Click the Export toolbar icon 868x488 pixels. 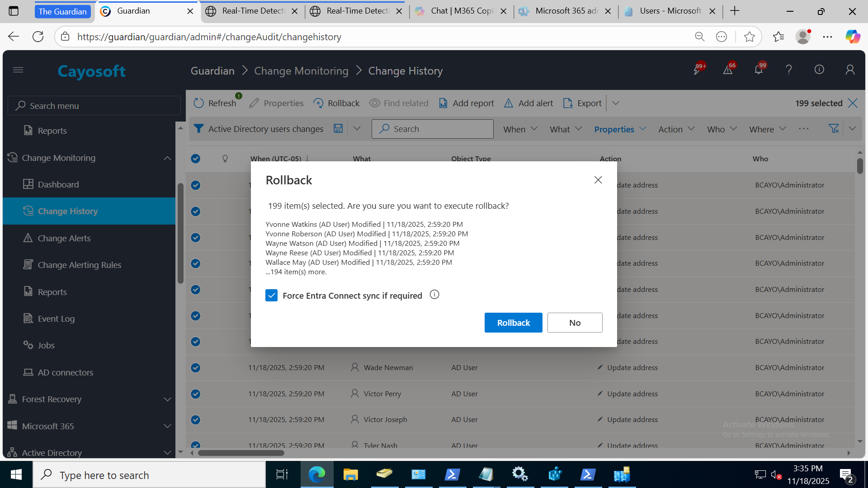568,103
